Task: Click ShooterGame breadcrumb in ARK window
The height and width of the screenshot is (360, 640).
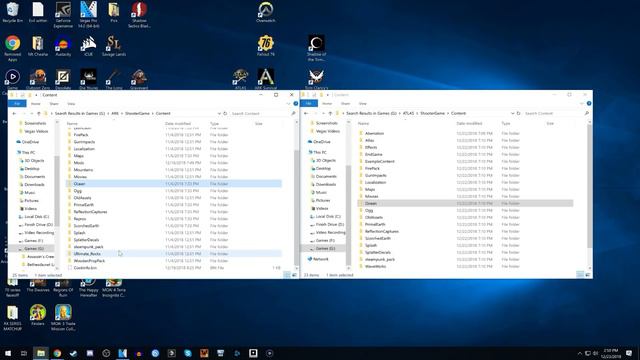Action: point(137,113)
